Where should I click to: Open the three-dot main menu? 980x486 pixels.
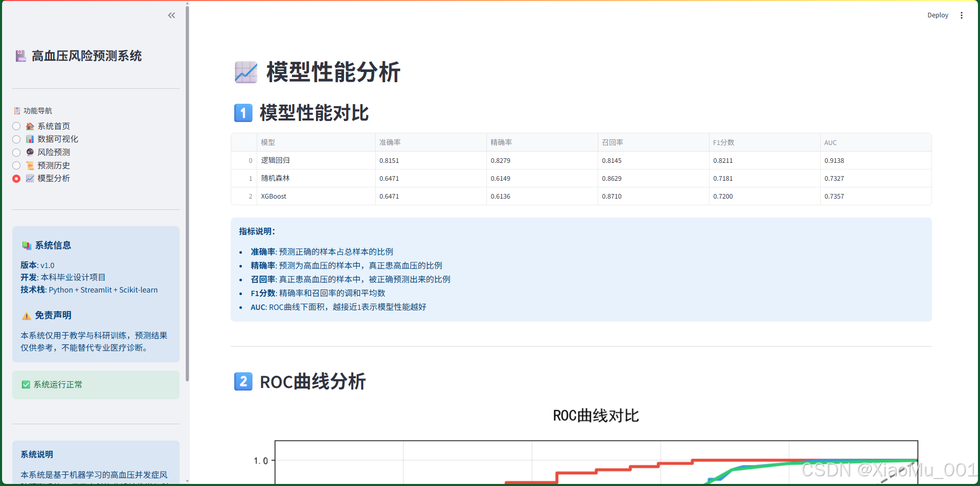pyautogui.click(x=962, y=15)
